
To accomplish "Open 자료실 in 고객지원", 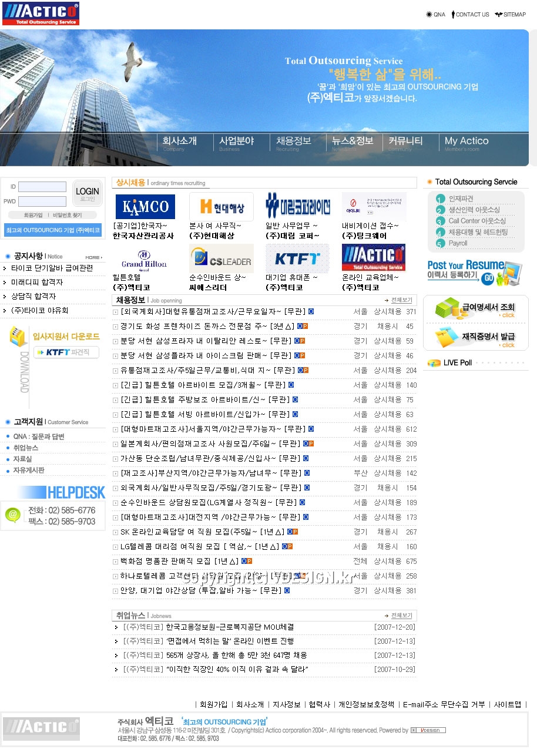I will tap(22, 459).
